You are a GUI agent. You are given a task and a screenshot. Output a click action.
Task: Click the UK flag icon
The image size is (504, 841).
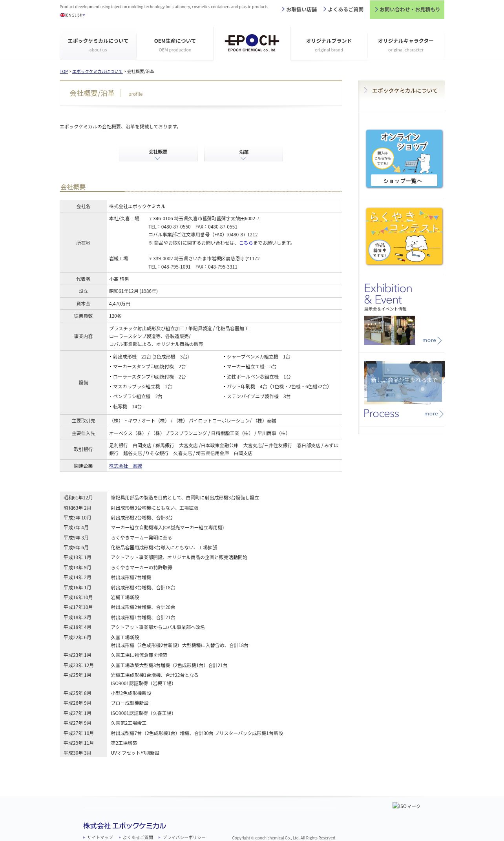coord(62,15)
